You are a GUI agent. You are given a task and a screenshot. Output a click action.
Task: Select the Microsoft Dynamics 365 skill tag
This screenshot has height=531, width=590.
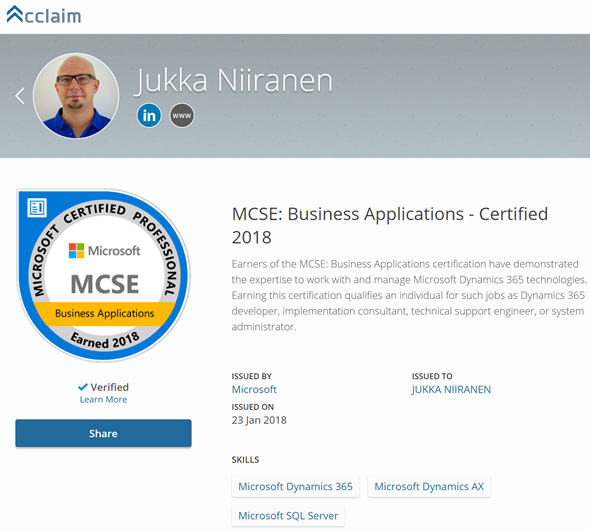[x=295, y=486]
